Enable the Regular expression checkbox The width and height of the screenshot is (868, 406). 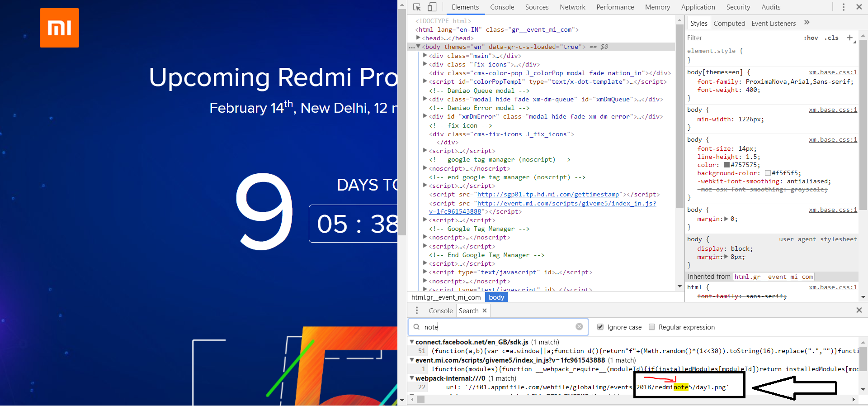pos(652,327)
